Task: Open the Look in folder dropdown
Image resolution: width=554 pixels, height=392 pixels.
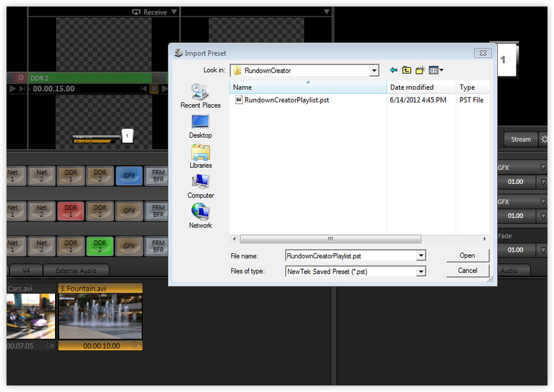Action: click(x=374, y=70)
